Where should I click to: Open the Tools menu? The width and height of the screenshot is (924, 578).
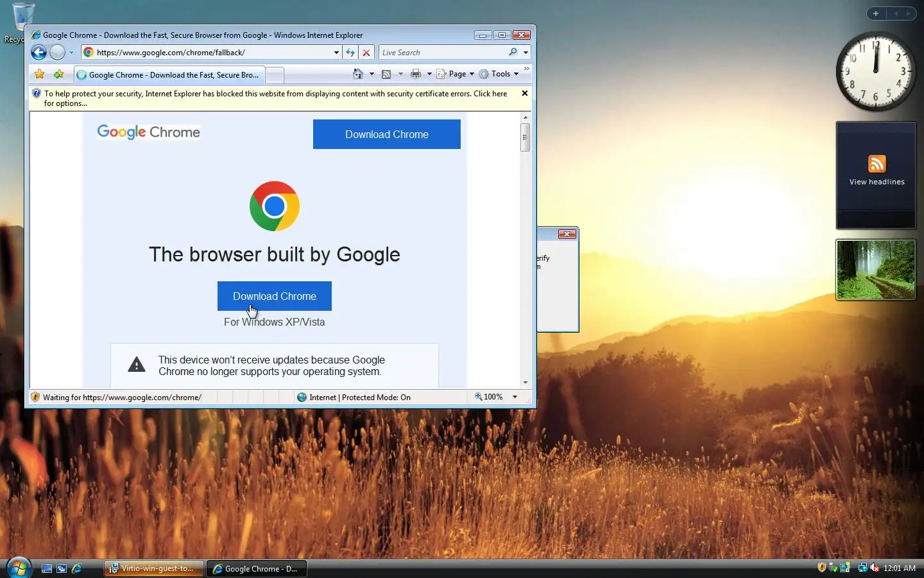coord(499,74)
